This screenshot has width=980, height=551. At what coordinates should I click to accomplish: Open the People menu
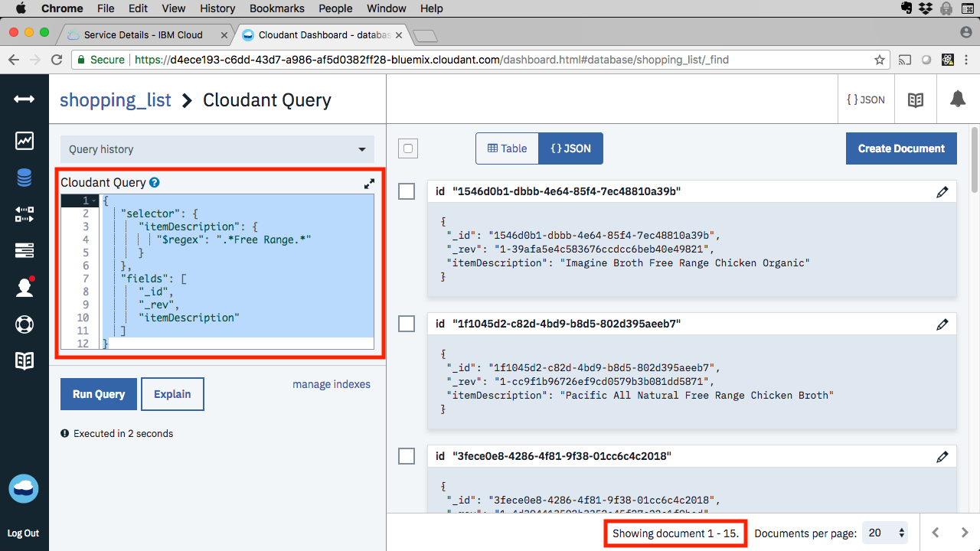pos(335,8)
